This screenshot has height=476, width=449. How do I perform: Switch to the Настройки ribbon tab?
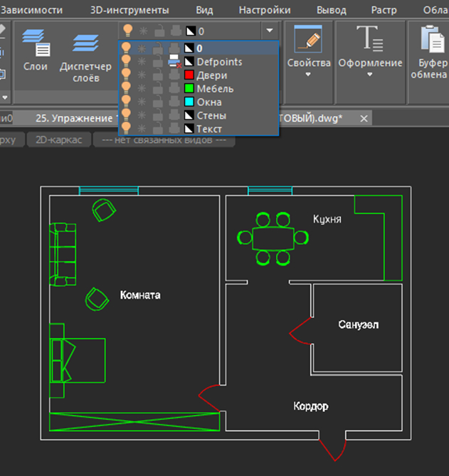pos(264,10)
